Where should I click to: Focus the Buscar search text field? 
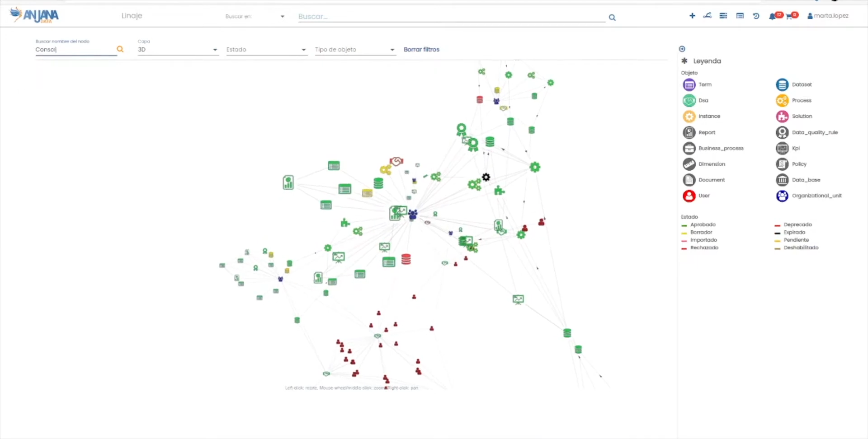tap(451, 17)
